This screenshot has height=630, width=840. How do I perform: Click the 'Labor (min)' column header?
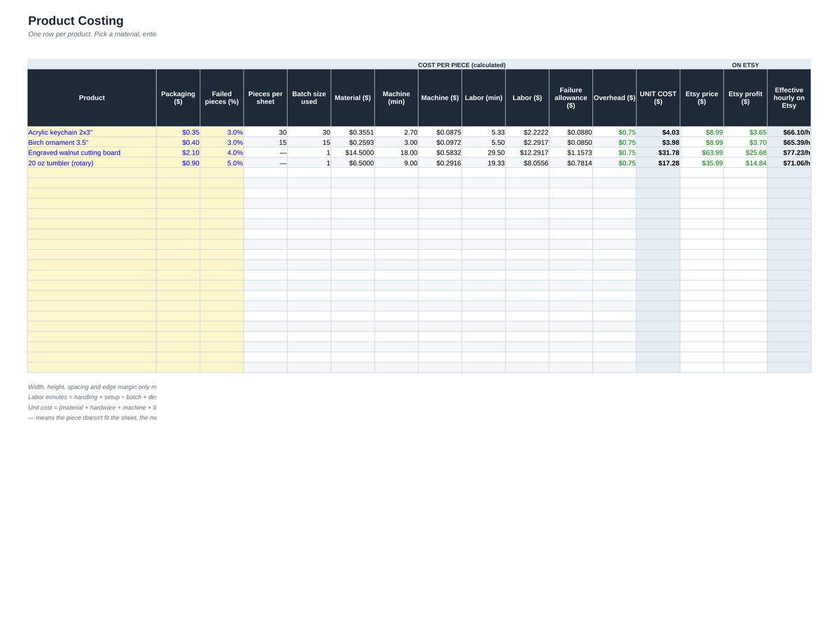(484, 98)
